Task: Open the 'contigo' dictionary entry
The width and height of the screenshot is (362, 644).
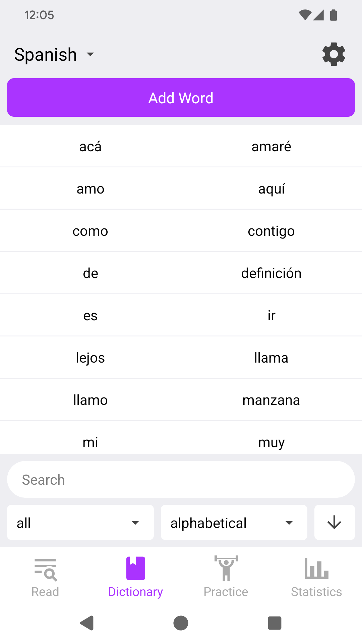Action: coord(271,231)
